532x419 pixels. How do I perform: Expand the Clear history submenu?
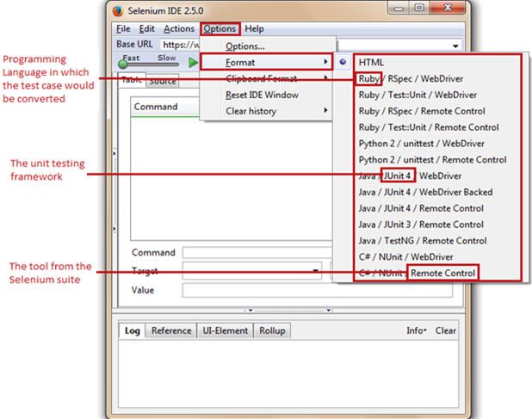(266, 111)
